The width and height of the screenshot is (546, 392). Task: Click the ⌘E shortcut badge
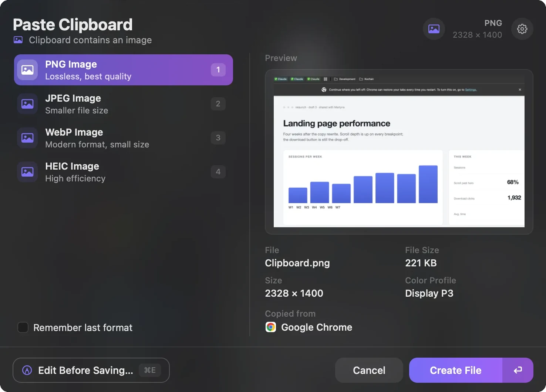click(x=150, y=370)
